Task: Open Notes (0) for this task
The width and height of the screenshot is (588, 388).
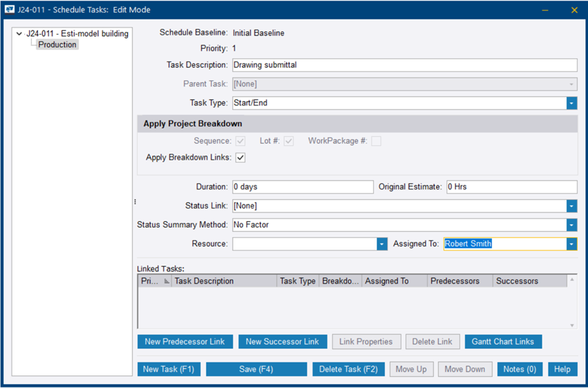Action: tap(520, 369)
